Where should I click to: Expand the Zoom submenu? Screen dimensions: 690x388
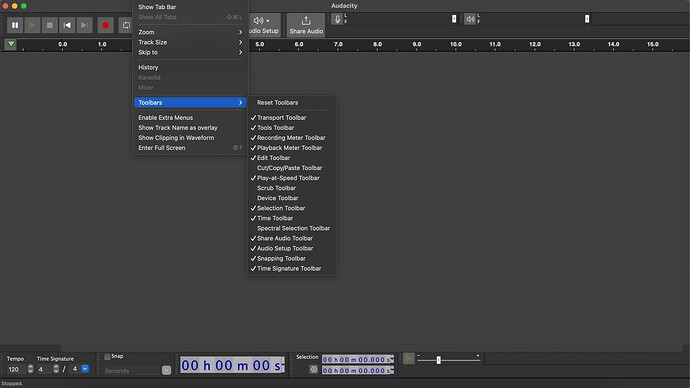click(x=190, y=32)
